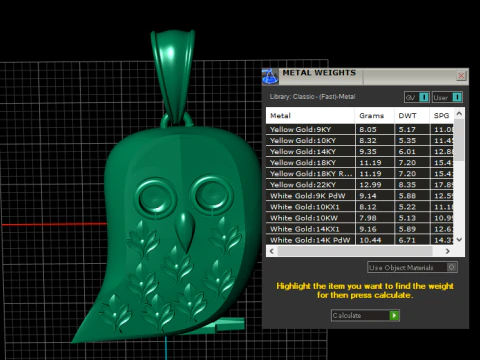
Task: Click the horizontal scrollbar thumb
Action: click(355, 251)
